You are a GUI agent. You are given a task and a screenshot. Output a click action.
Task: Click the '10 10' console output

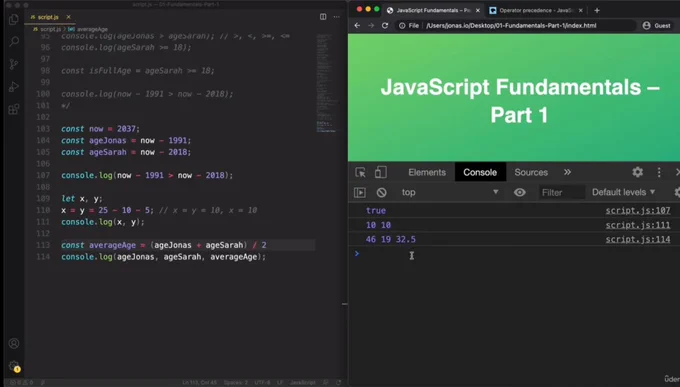378,225
